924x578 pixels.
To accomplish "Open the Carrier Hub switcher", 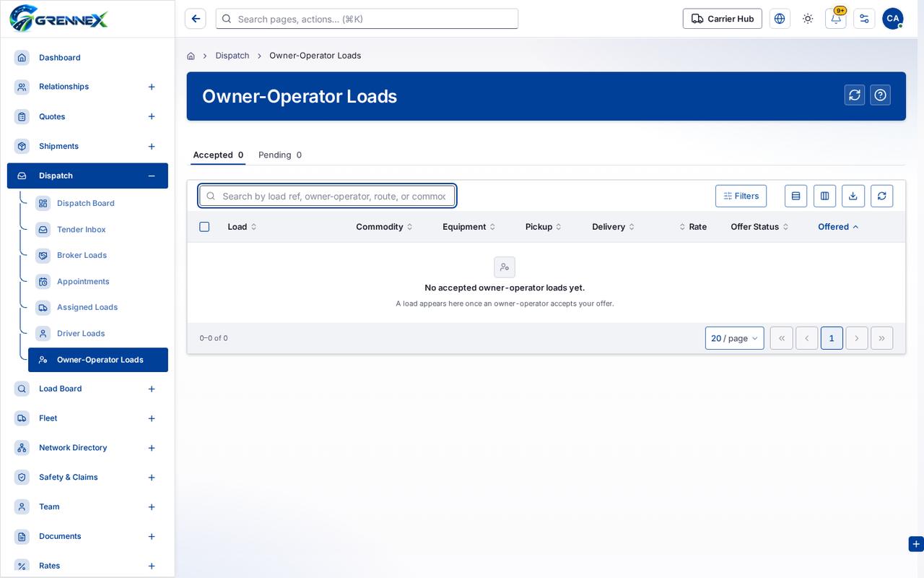I will (x=723, y=19).
